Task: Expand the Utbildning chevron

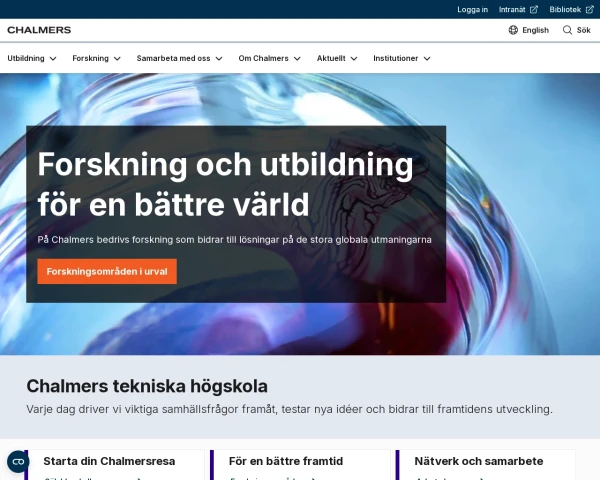Action: click(53, 59)
